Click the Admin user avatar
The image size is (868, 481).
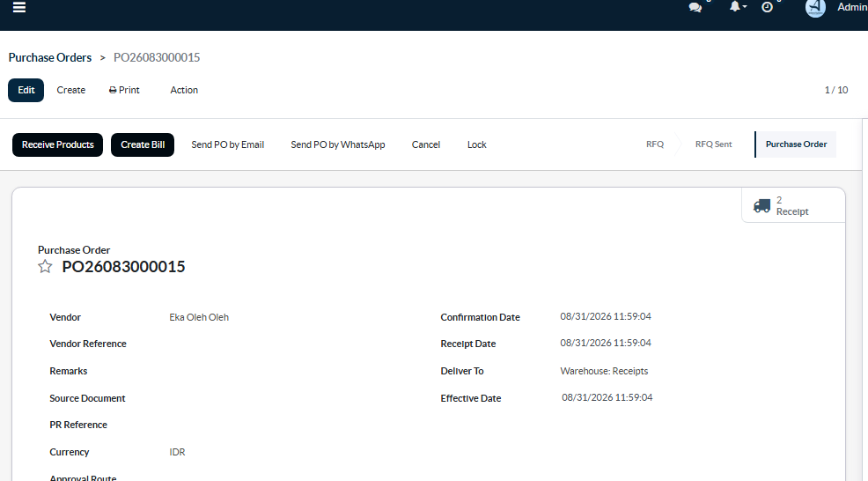(815, 8)
